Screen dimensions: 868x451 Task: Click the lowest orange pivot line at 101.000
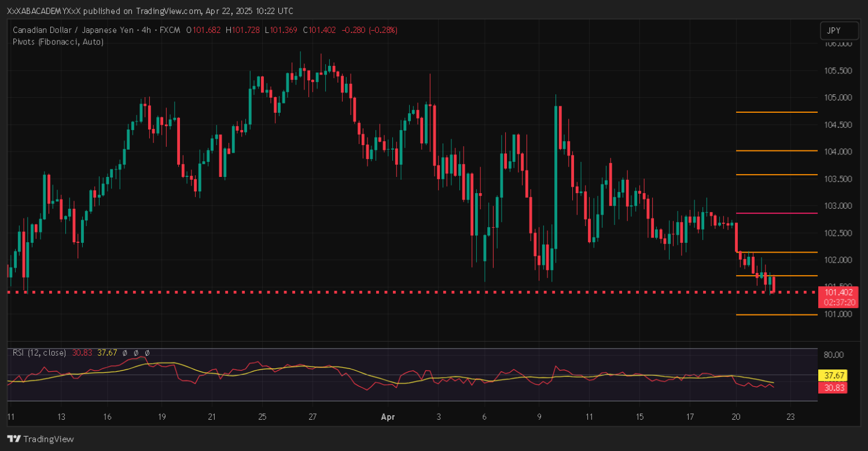[x=775, y=315]
